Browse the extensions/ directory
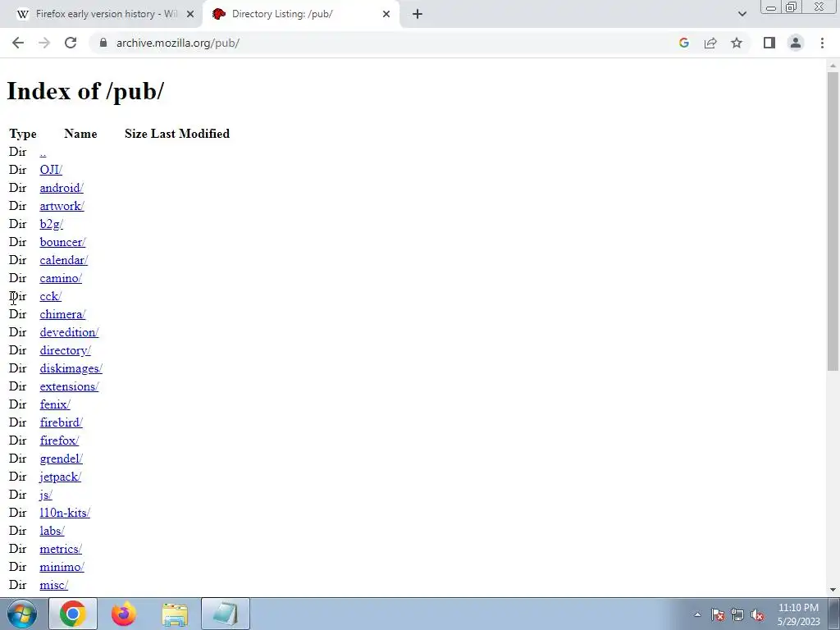 tap(69, 386)
